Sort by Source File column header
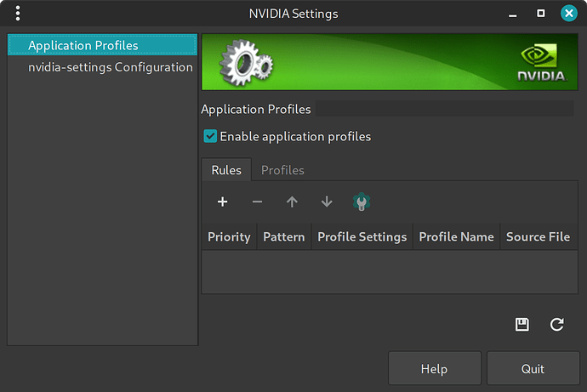Image resolution: width=587 pixels, height=392 pixels. point(538,236)
